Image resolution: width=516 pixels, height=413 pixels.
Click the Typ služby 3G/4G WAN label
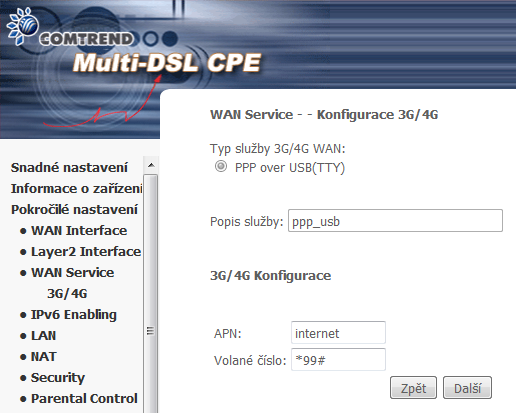[x=278, y=149]
